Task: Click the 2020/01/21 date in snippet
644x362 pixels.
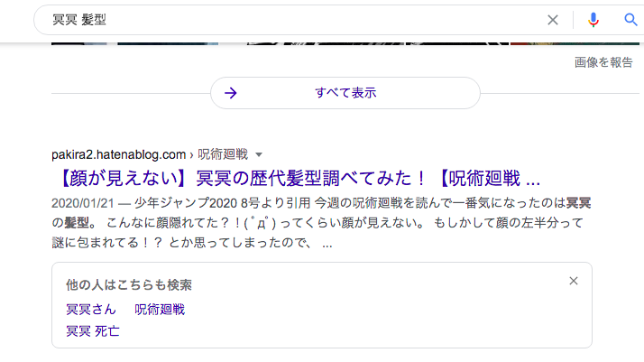Action: click(83, 203)
